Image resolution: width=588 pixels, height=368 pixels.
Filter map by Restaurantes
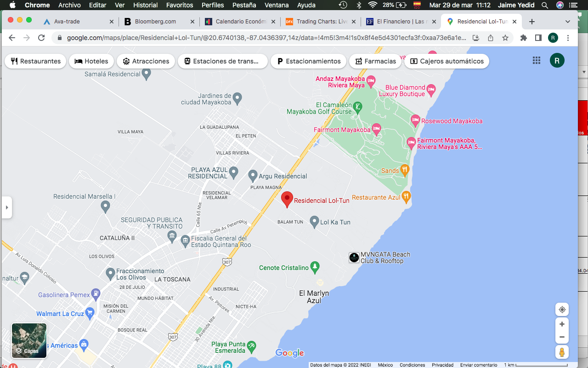[36, 61]
